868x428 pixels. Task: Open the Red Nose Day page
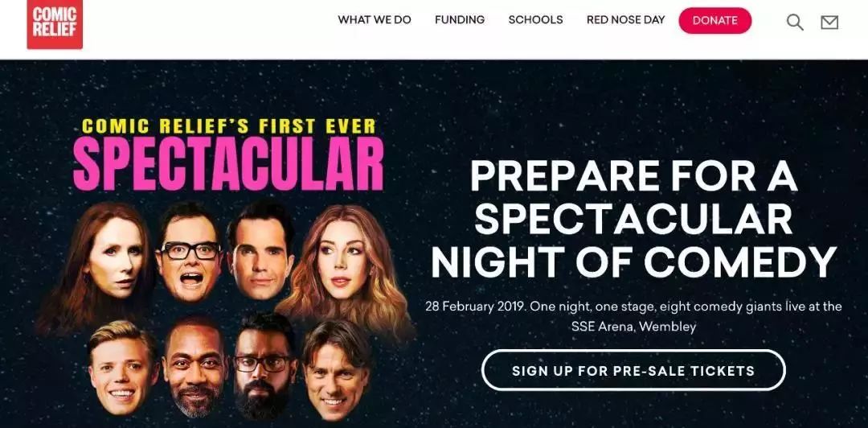click(x=625, y=20)
